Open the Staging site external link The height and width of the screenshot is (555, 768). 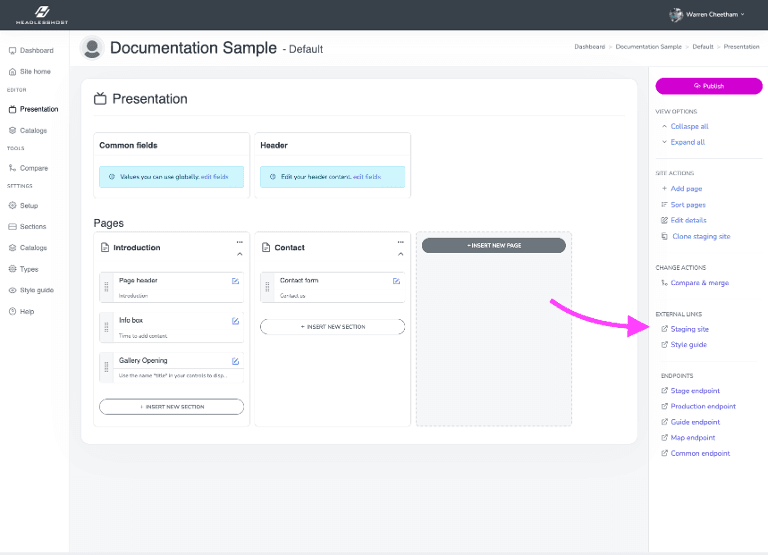click(x=689, y=329)
